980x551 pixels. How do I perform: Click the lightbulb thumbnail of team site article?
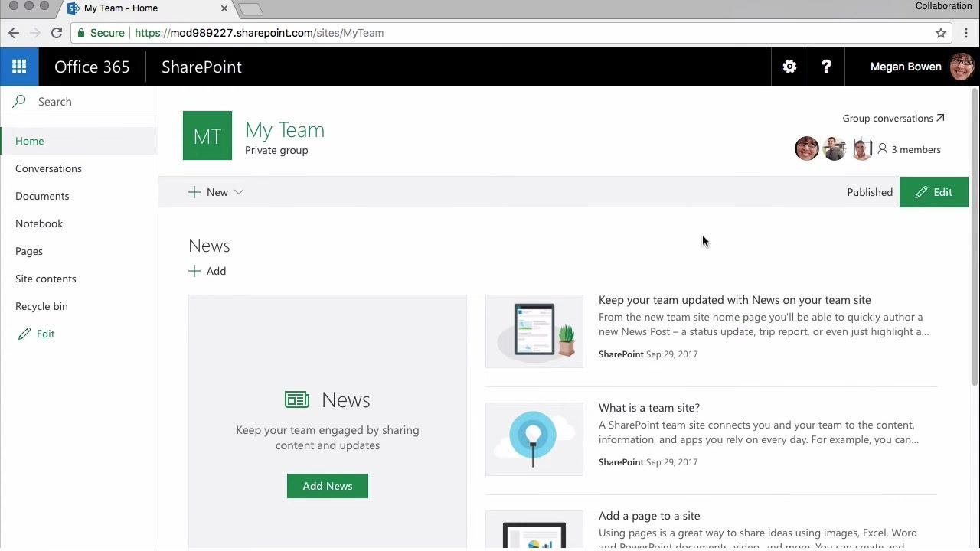coord(534,439)
